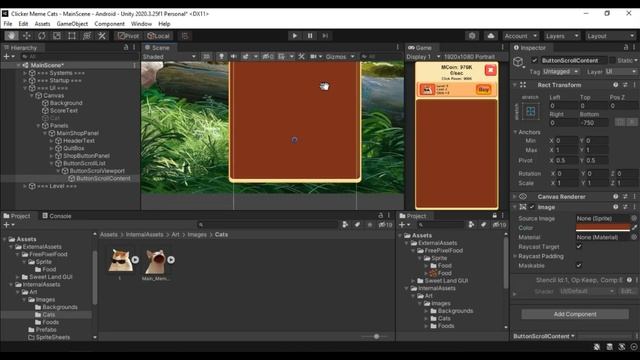The width and height of the screenshot is (640, 360).
Task: Select the Scale tool
Action: [57, 36]
